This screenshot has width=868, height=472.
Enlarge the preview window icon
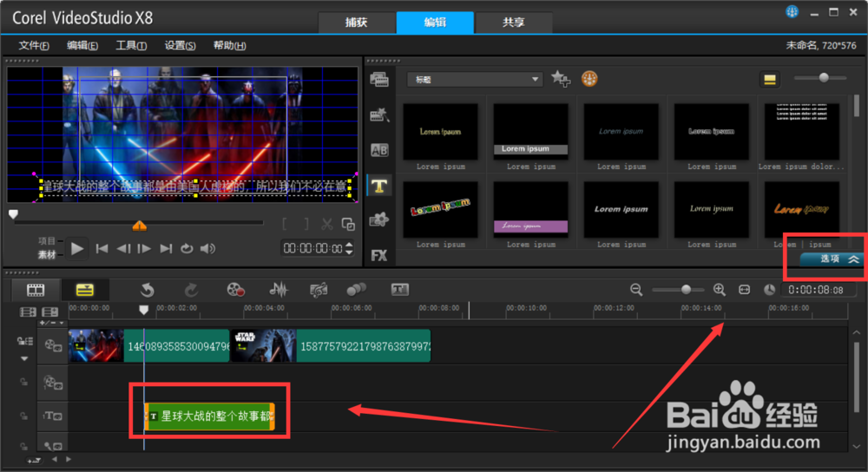click(348, 224)
